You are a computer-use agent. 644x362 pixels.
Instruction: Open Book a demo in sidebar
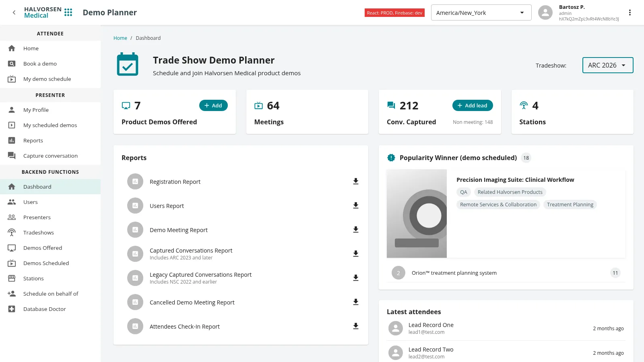(x=50, y=64)
